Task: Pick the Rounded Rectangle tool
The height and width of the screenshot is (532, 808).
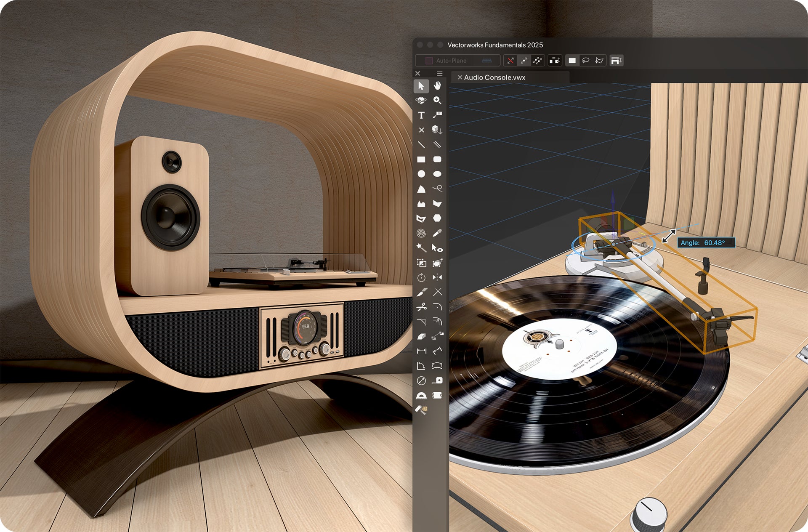Action: point(437,159)
